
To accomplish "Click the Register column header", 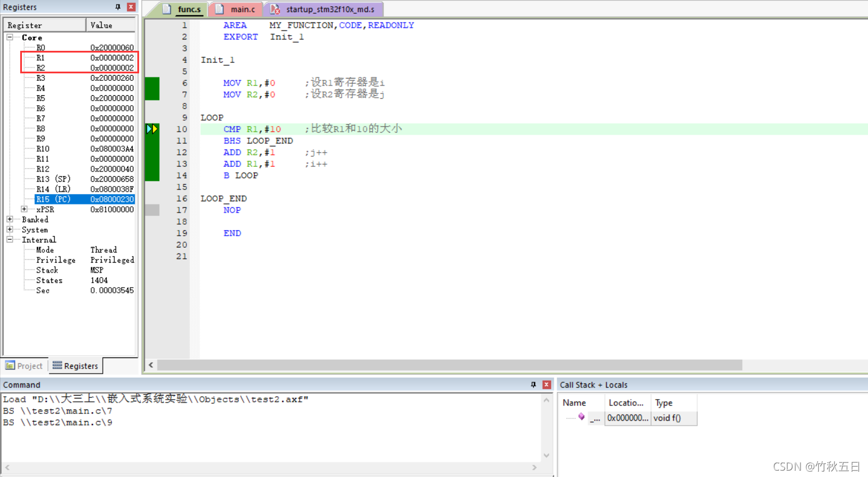I will (x=44, y=25).
